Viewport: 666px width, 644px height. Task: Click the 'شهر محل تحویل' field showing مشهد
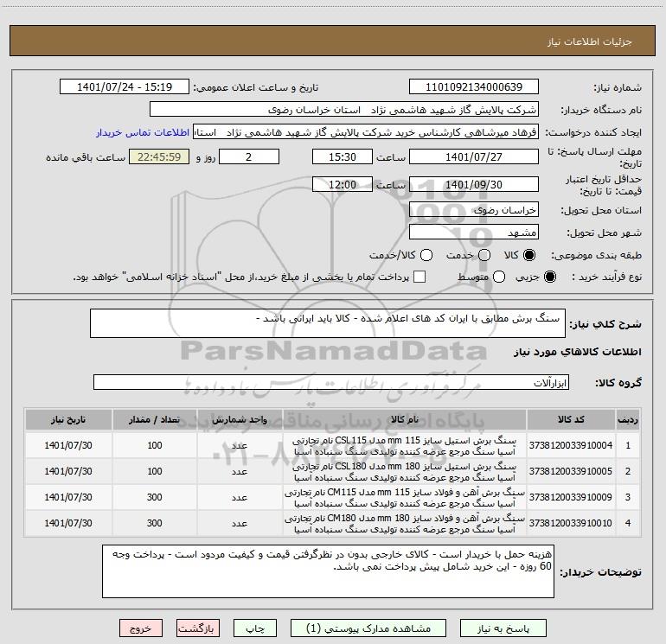(473, 233)
